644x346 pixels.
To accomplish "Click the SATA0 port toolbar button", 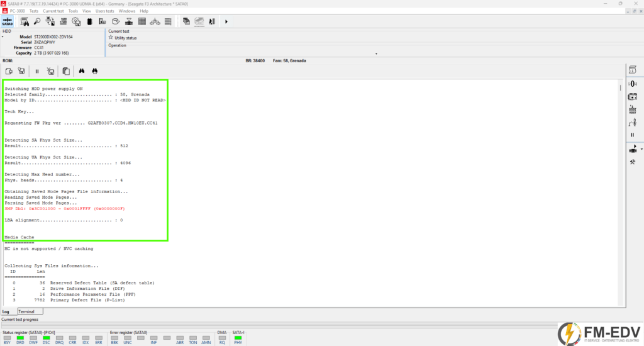I will 8,21.
